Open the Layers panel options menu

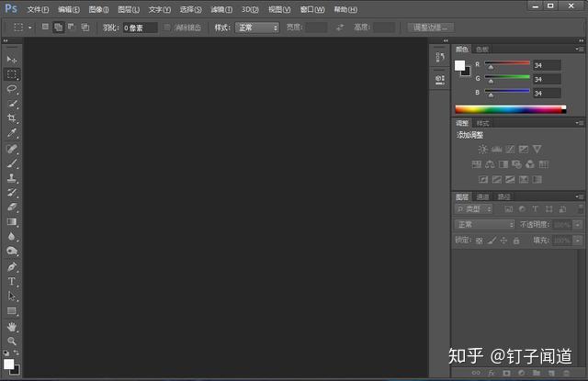coord(580,196)
